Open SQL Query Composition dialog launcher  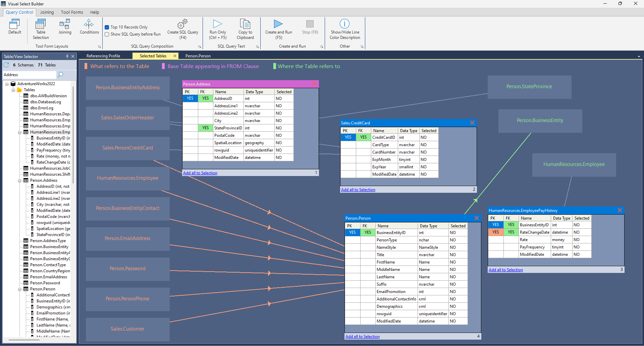tap(200, 47)
